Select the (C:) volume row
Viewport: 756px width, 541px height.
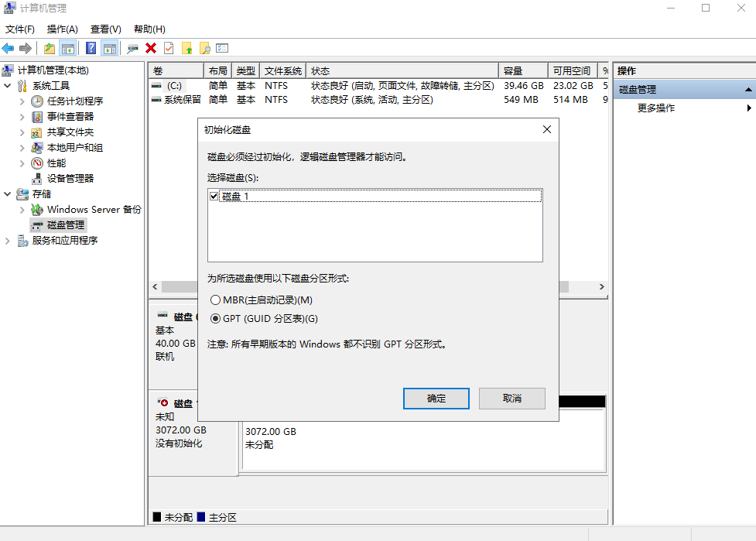(x=378, y=86)
